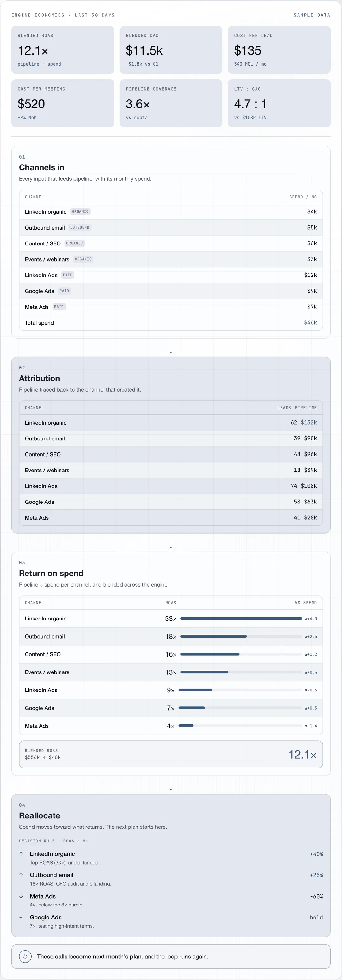Click the 13× ROAS value for Events / webinars

pos(171,672)
